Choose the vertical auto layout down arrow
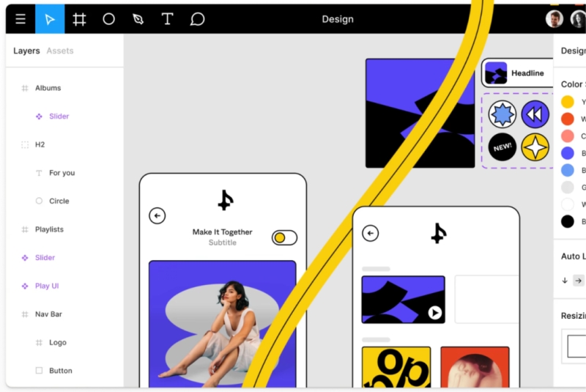586x392 pixels. coord(565,281)
